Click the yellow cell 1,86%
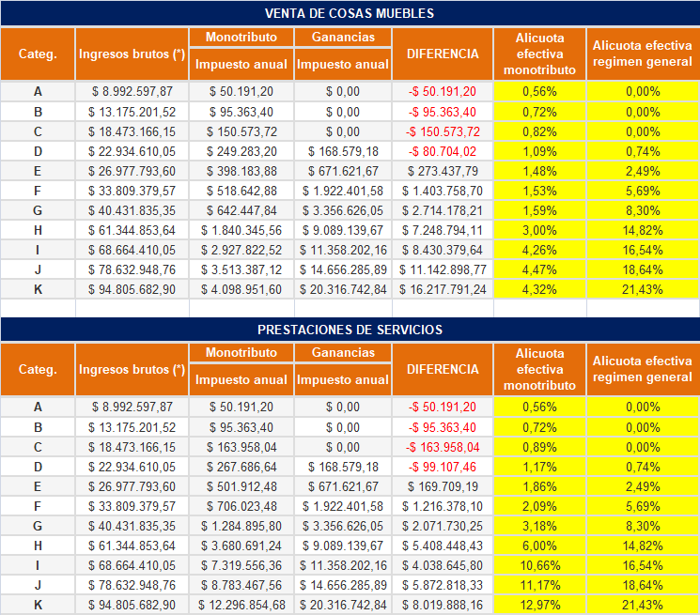Image resolution: width=700 pixels, height=615 pixels. click(539, 486)
